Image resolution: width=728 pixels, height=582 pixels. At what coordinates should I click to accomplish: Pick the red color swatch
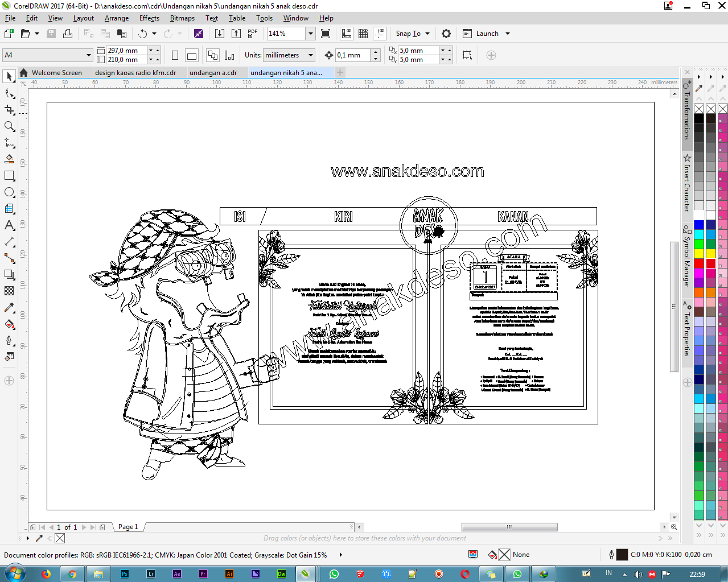[699, 263]
